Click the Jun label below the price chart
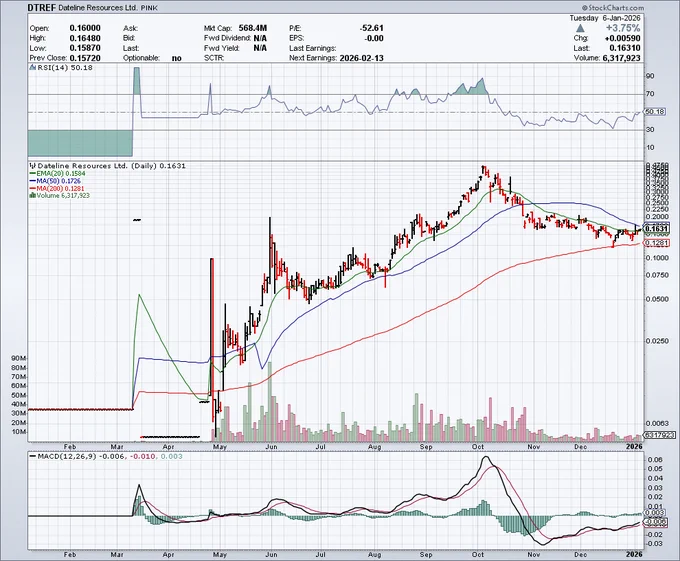Viewport: 680px width, 561px height. pos(271,447)
